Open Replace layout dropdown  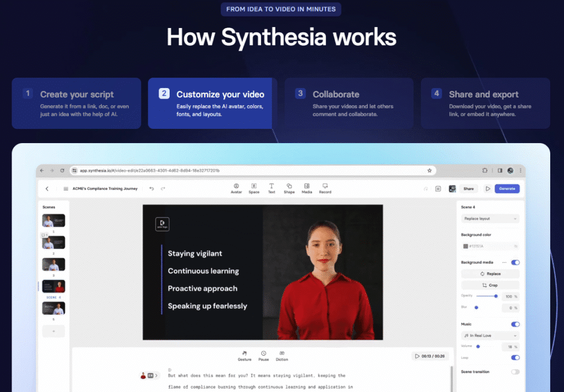point(490,219)
